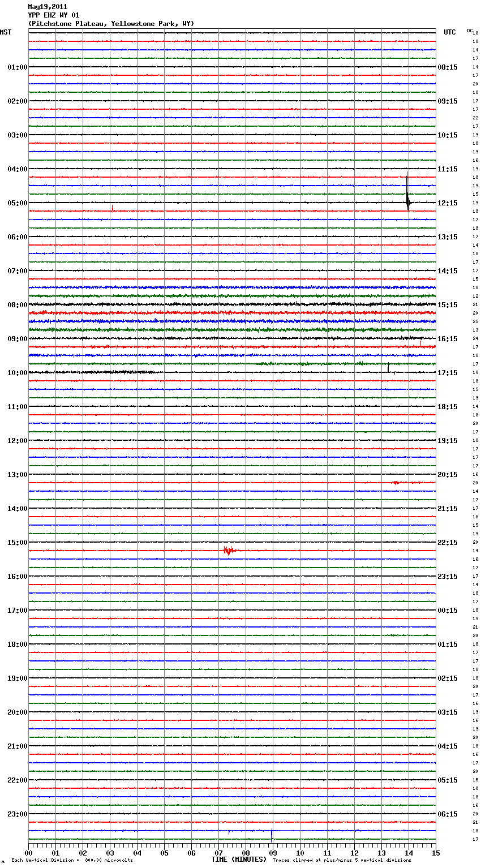Click the date heading May19,2011
Screen dimensions: 481x868
click(48, 7)
